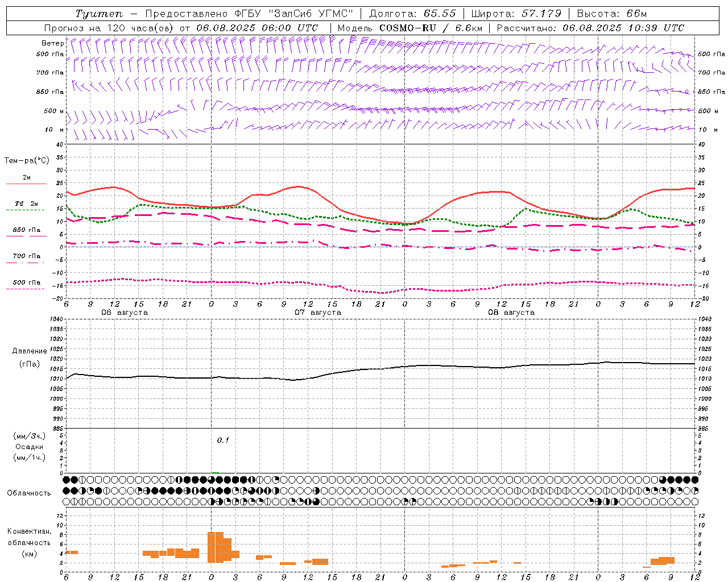This screenshot has height=582, width=728.
Task: Click the "Долгота: 65.55" longitude value
Action: pos(412,14)
